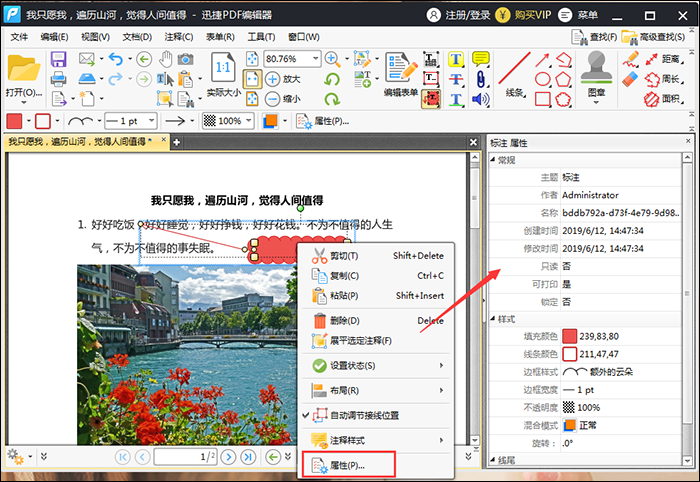The image size is (700, 482).
Task: Click the new tab plus button
Action: [177, 142]
